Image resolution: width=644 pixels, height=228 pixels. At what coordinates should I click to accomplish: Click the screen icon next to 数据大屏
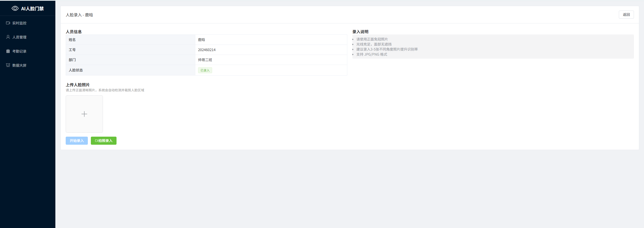tap(8, 65)
